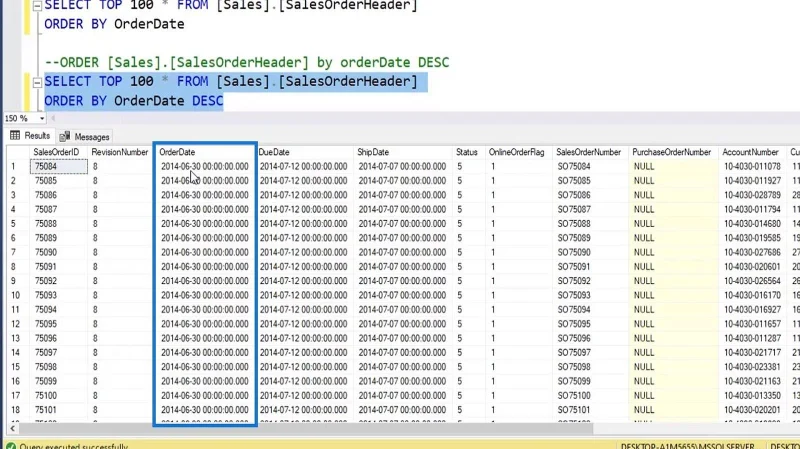The width and height of the screenshot is (800, 449).
Task: Click SalesOrderNumber cell SO75095
Action: [590, 324]
